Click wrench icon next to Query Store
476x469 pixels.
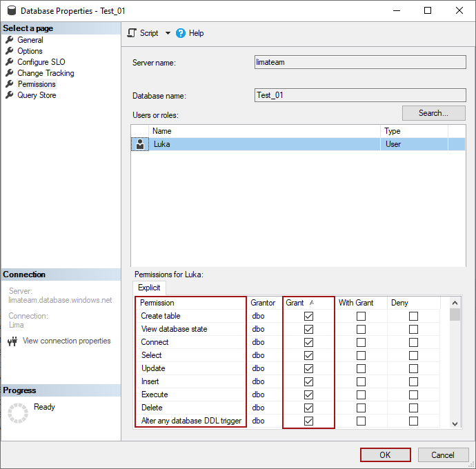[x=10, y=95]
